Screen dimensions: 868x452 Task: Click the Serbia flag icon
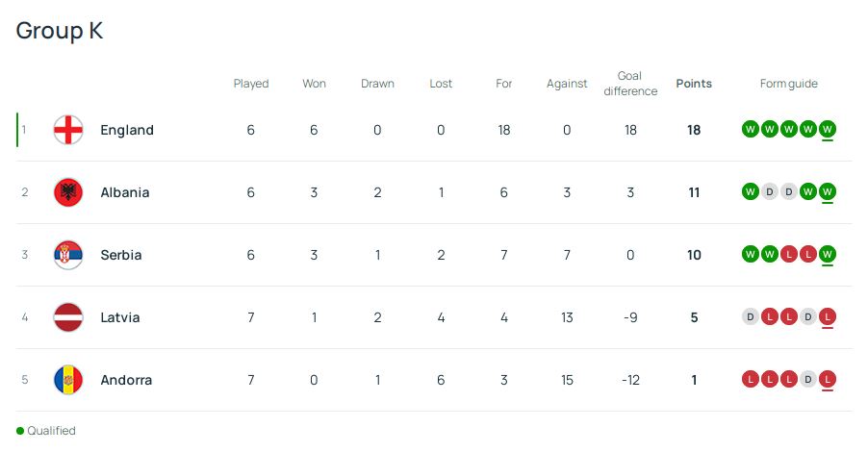coord(68,255)
